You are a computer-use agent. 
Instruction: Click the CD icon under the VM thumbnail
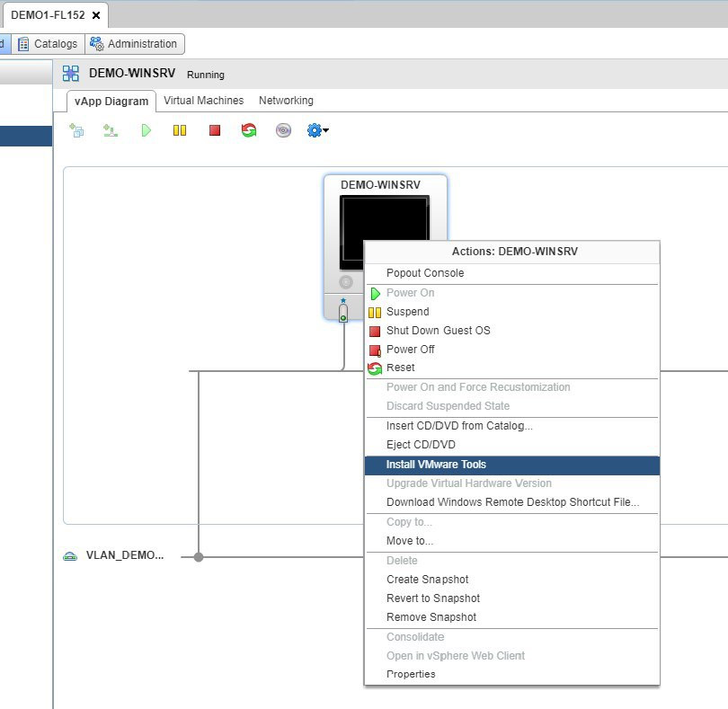pos(346,282)
